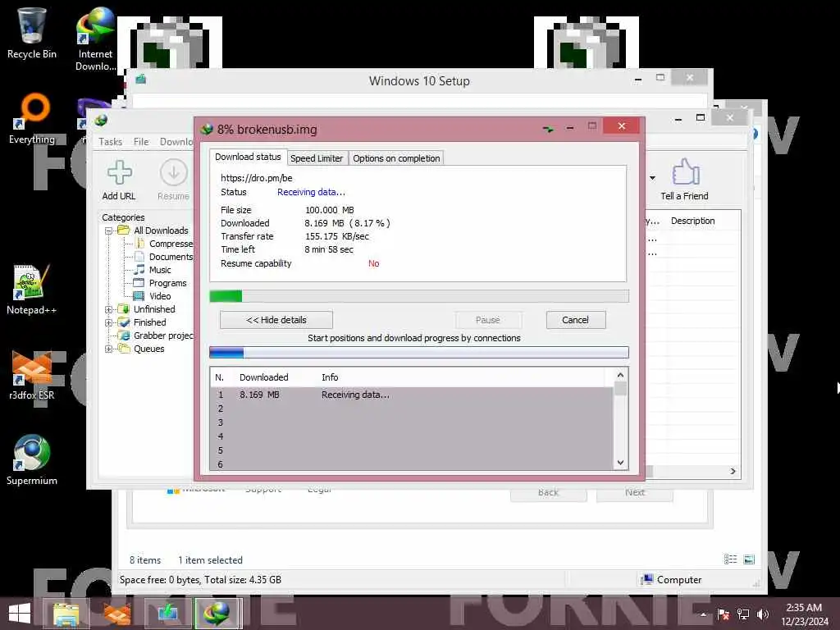Open the File menu in IDM

(141, 141)
